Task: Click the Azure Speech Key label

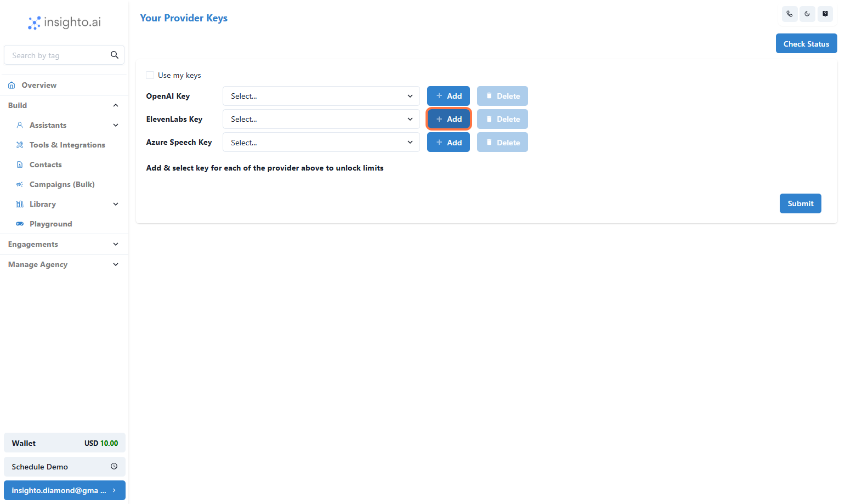Action: [x=179, y=142]
